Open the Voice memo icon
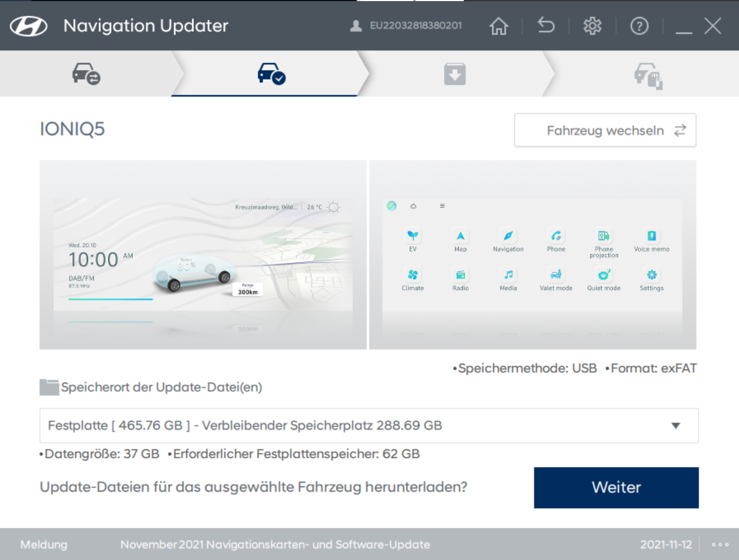The height and width of the screenshot is (560, 739). click(x=651, y=236)
